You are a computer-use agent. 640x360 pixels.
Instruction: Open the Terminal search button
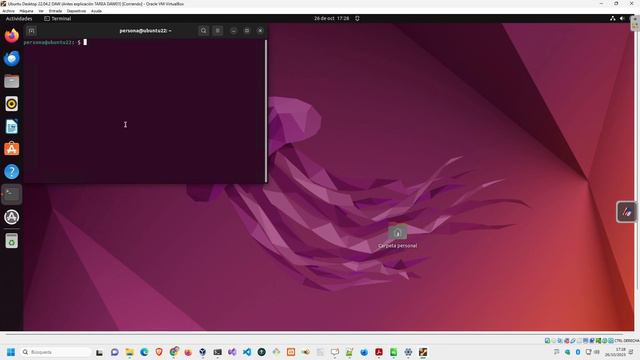tap(203, 31)
